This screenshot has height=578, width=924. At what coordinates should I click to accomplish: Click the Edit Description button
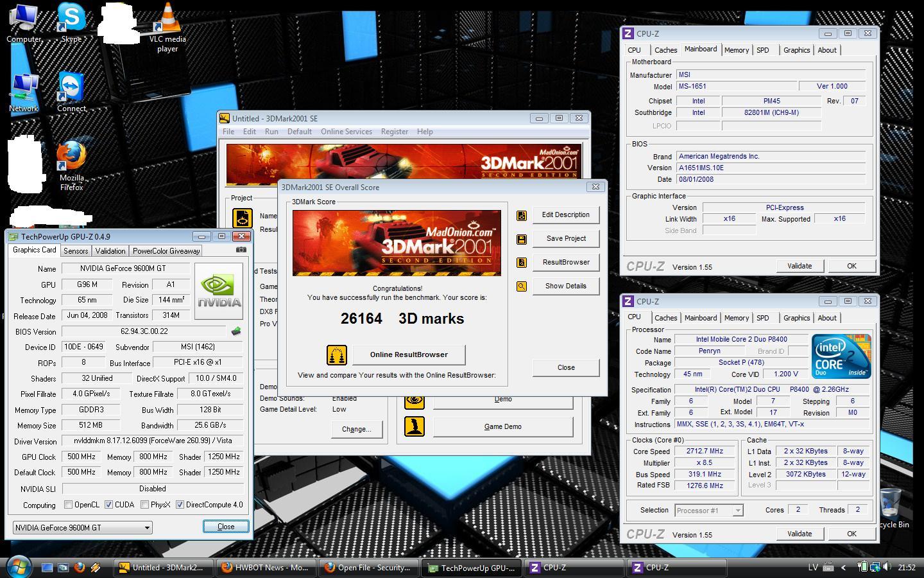coord(565,215)
